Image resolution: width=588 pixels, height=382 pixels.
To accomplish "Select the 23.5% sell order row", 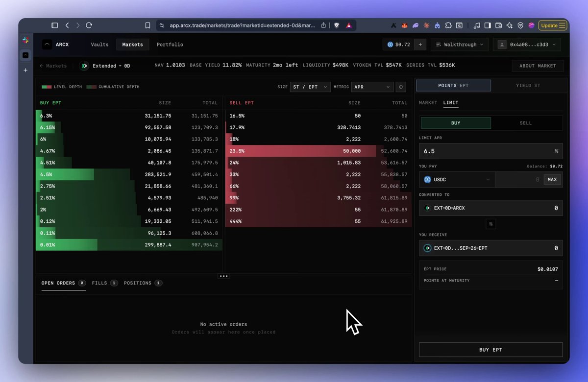I will point(318,151).
